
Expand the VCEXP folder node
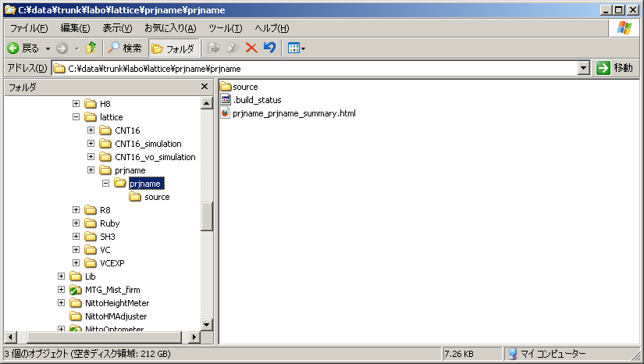pos(76,263)
